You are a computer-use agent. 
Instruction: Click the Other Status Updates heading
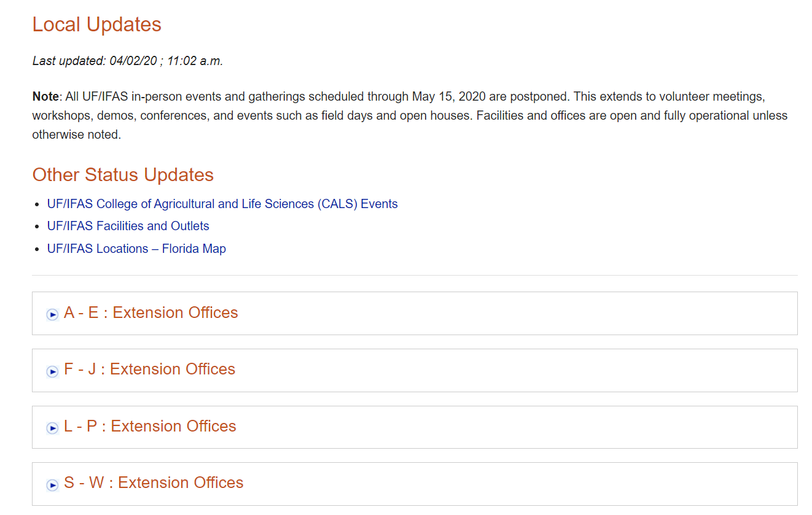tap(123, 175)
